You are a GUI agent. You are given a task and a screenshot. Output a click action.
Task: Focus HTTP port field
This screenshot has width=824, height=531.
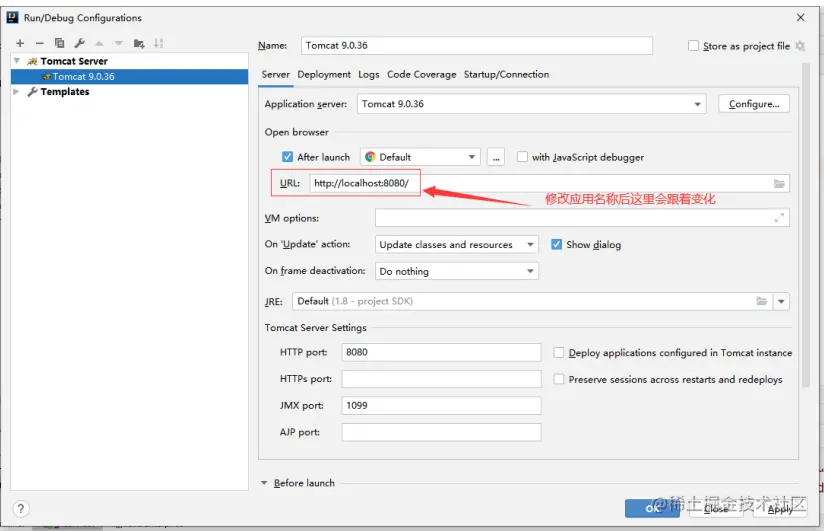point(441,352)
